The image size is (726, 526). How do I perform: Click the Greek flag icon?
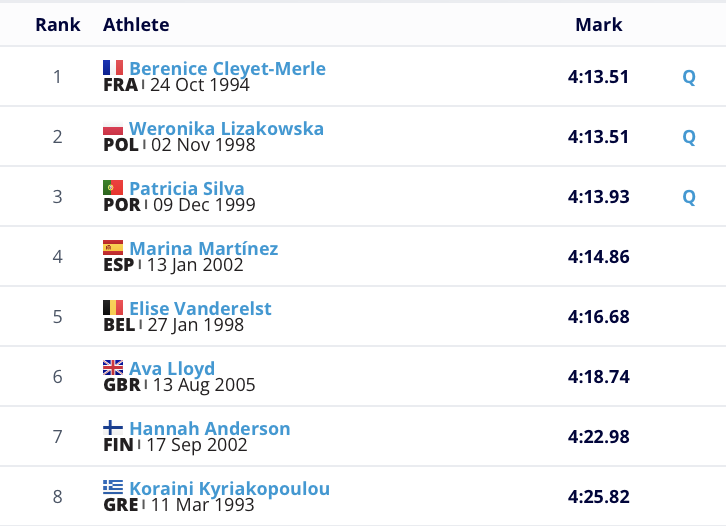coord(113,488)
